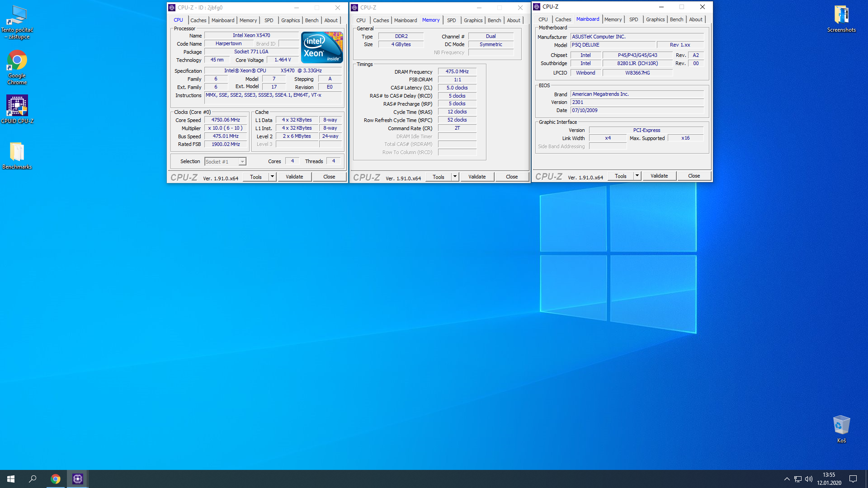Click the network tray icon
Image resolution: width=868 pixels, height=488 pixels.
pyautogui.click(x=797, y=479)
